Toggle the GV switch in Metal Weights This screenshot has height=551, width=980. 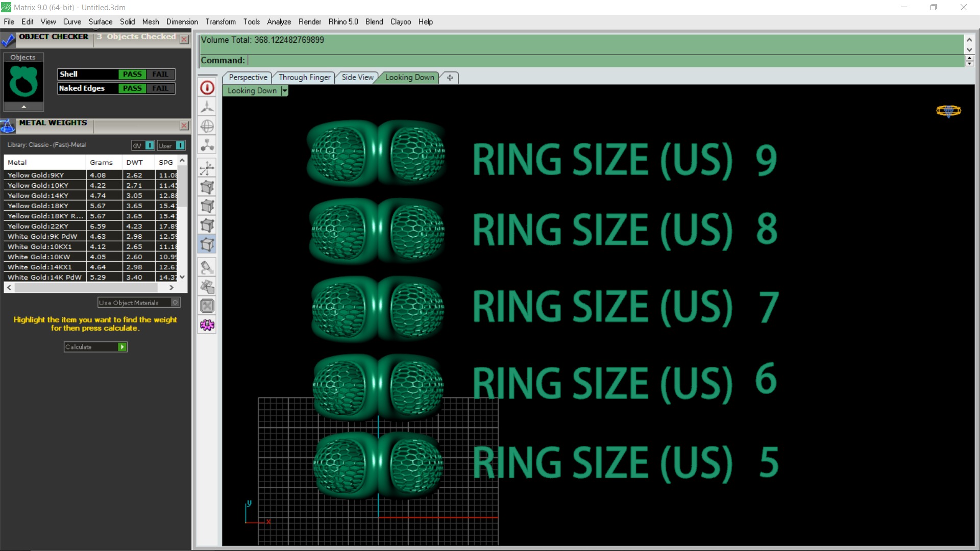point(149,145)
